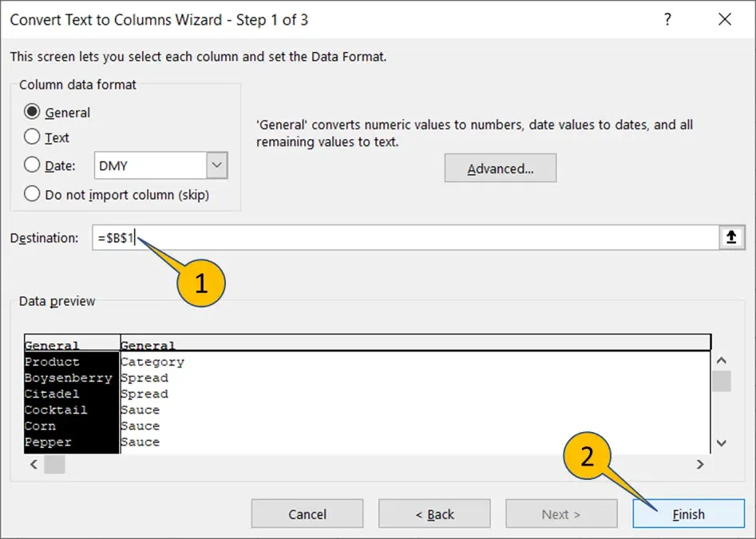Cancel the Text to Columns wizard
Viewport: 756px width, 539px height.
tap(307, 513)
